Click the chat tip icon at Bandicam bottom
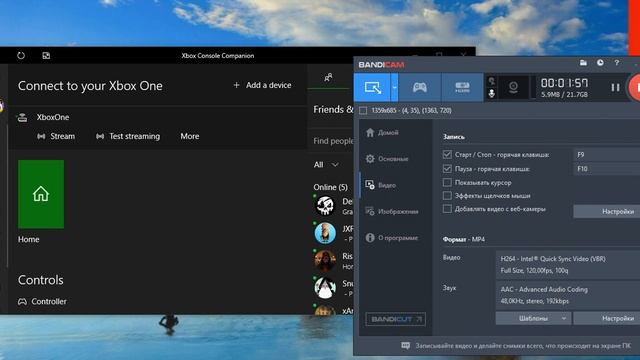The width and height of the screenshot is (640, 360). (x=405, y=346)
